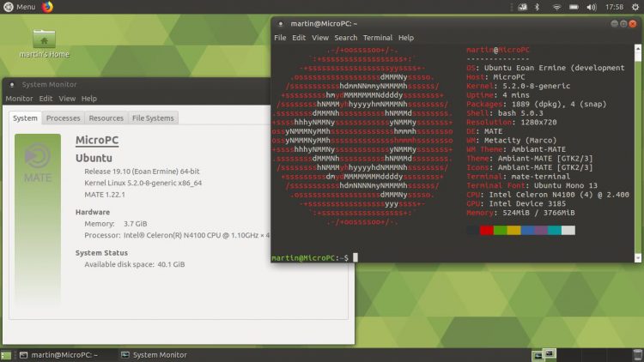Click the 'Terminal Font: Ubuntu Mono 13' line
Image resolution: width=644 pixels, height=362 pixels.
532,185
